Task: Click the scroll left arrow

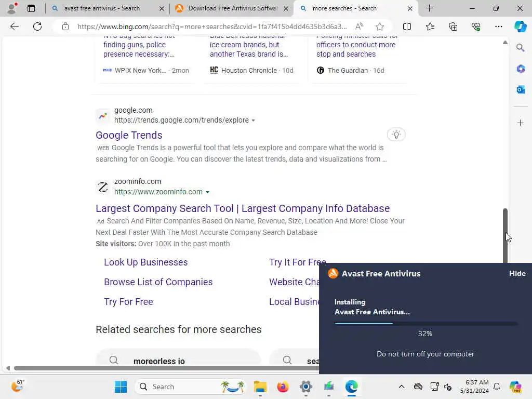Action: click(8, 368)
